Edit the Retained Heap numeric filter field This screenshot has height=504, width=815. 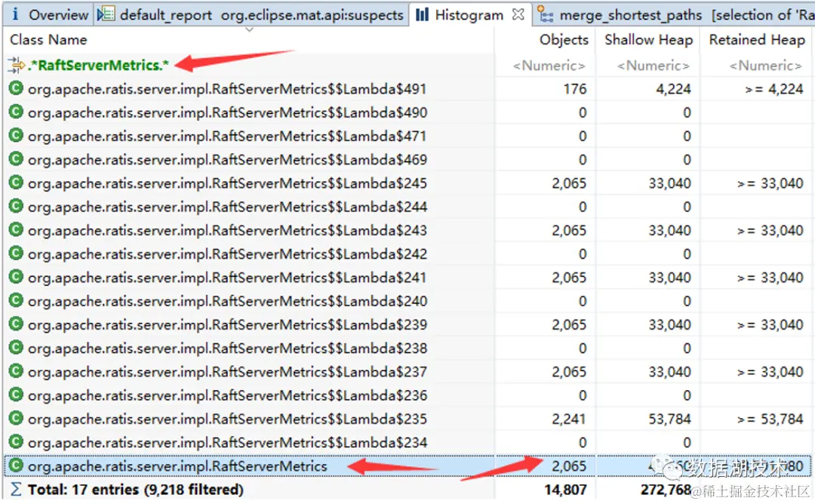click(765, 66)
